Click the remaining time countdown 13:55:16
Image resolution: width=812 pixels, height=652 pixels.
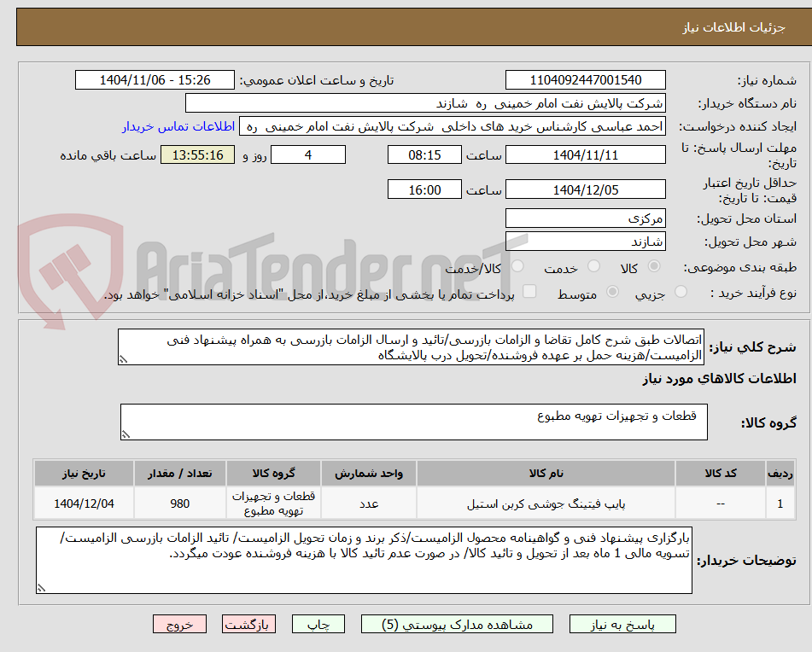coord(198,154)
